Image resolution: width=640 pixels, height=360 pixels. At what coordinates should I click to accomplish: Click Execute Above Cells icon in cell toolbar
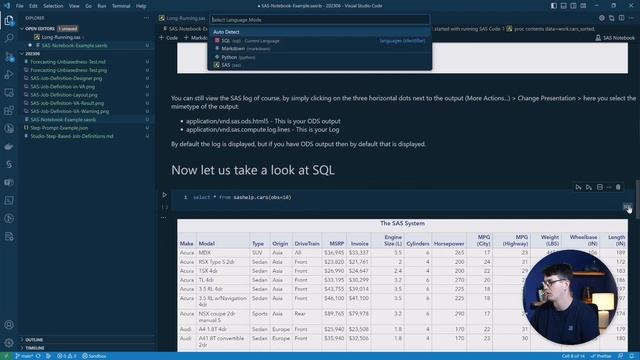point(578,187)
